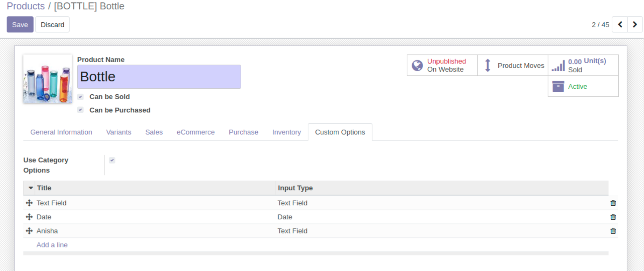Click the Bottle product name field
The image size is (644, 271).
pyautogui.click(x=159, y=77)
